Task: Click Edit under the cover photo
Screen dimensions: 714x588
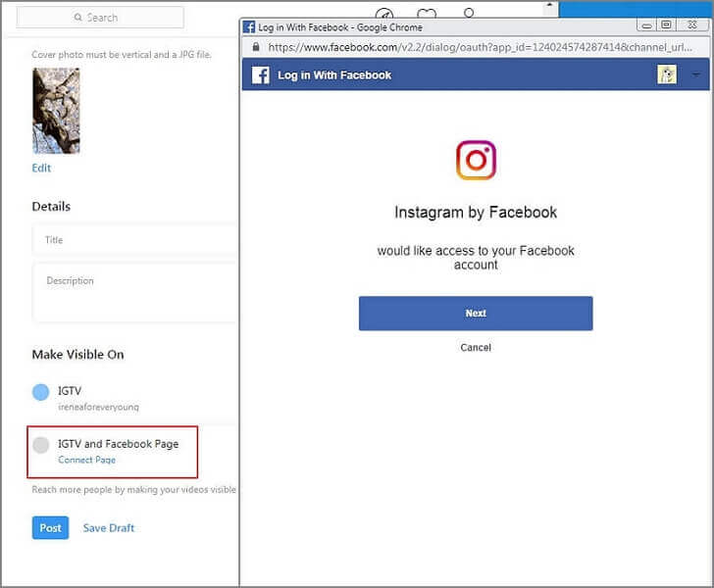Action: click(x=41, y=168)
